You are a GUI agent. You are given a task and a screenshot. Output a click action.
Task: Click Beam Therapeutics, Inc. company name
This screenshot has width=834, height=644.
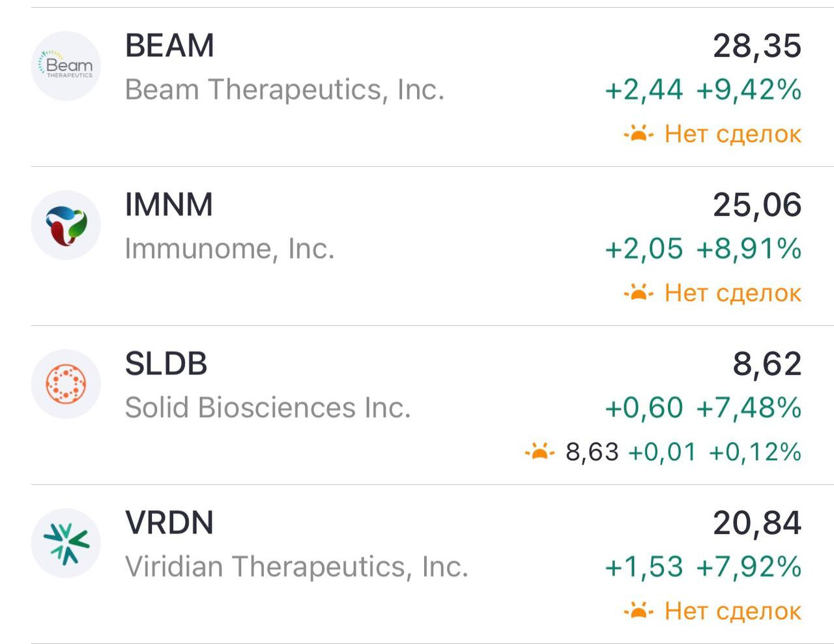coord(285,89)
